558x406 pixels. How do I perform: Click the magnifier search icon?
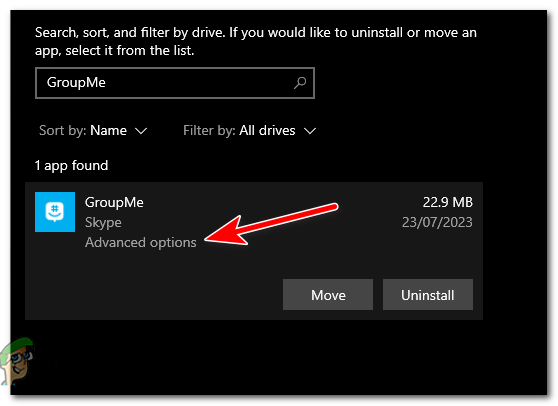point(300,83)
